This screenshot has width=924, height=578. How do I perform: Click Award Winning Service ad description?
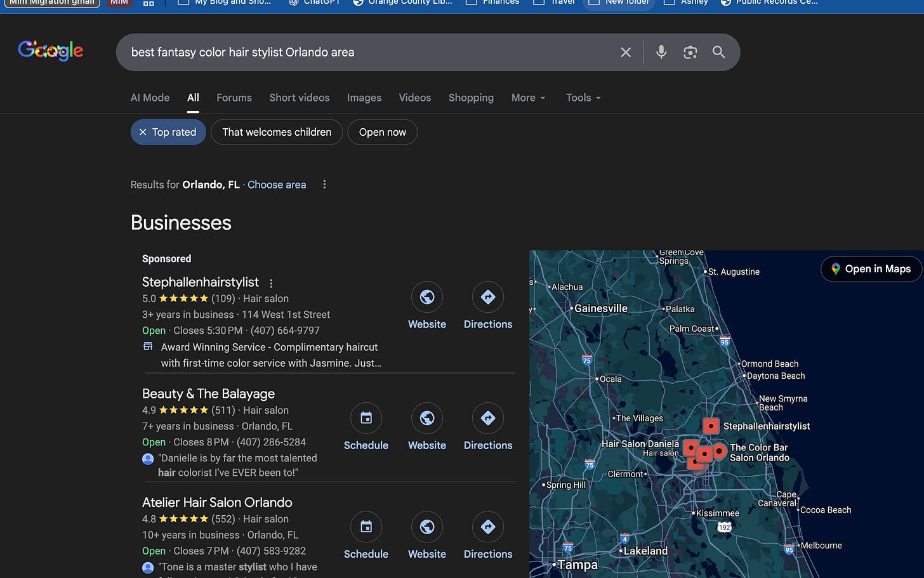270,355
